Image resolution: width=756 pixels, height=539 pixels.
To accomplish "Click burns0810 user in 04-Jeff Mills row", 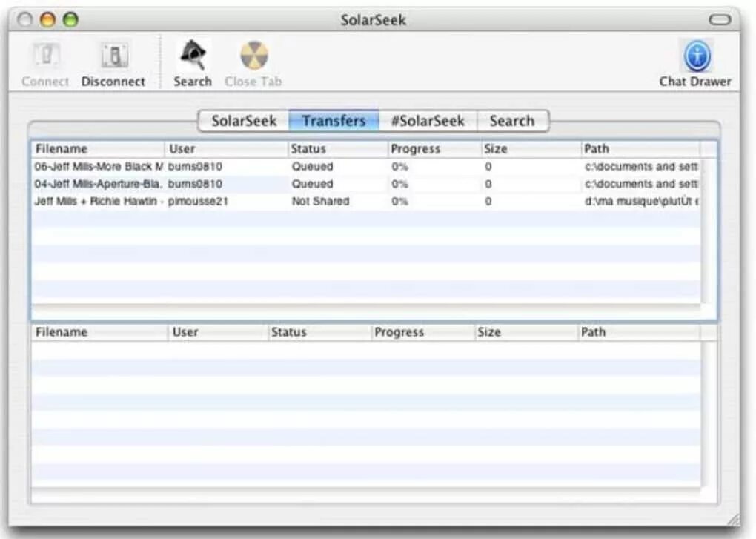I will pos(195,184).
